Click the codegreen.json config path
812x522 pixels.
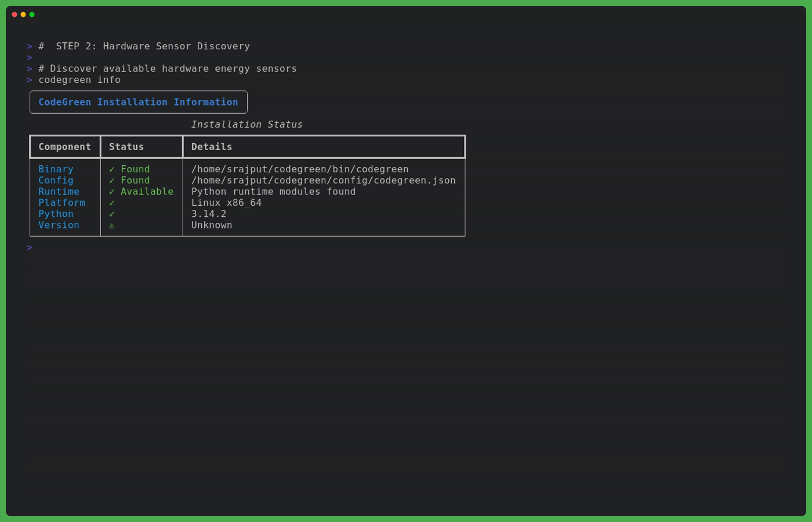tap(323, 180)
